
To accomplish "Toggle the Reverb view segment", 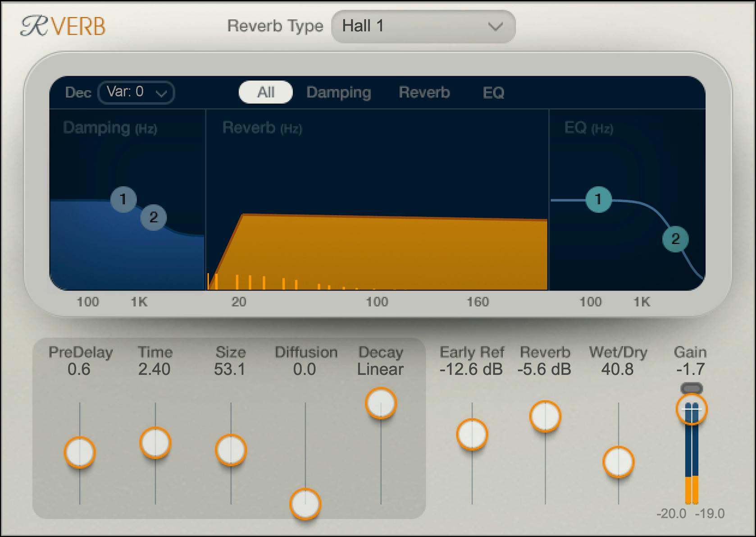I will pos(424,92).
